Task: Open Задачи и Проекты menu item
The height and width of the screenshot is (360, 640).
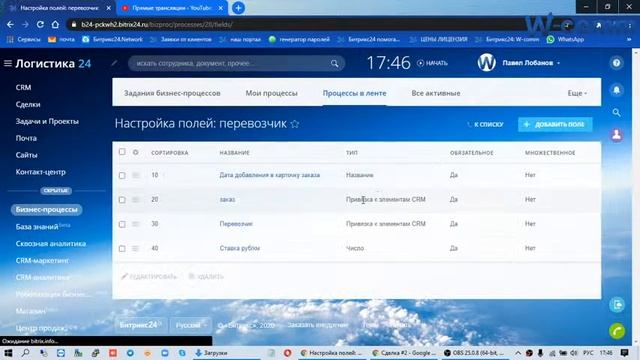Action: click(x=47, y=121)
